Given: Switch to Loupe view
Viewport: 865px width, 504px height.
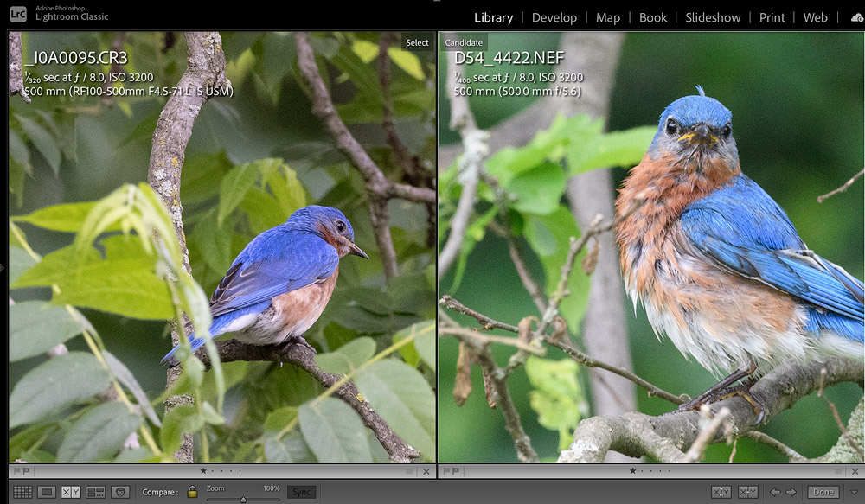Looking at the screenshot, I should click(47, 492).
